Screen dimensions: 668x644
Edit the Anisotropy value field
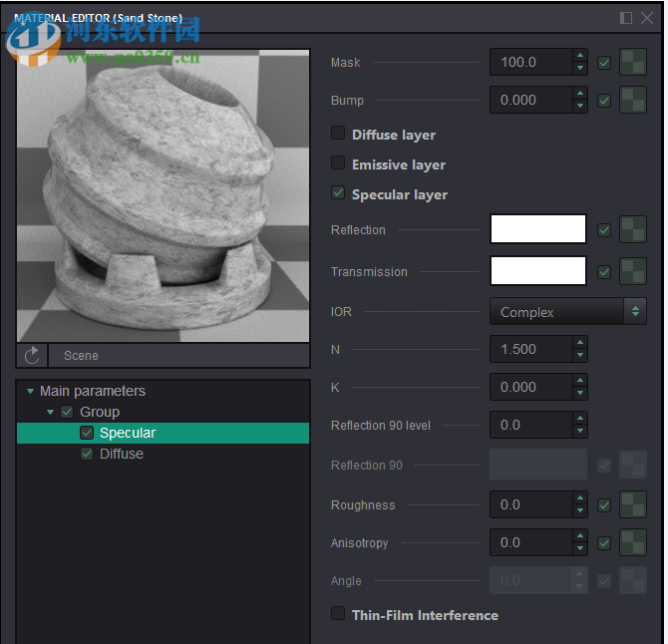pyautogui.click(x=530, y=542)
